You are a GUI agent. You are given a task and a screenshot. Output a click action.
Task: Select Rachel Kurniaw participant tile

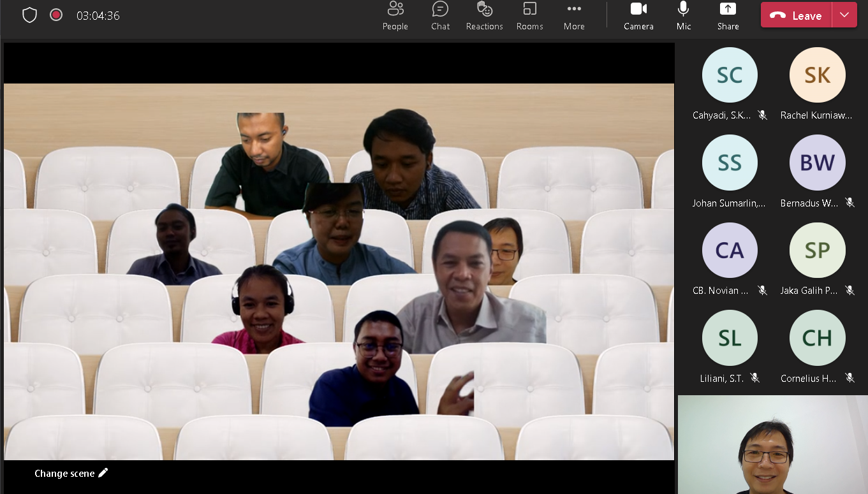(x=817, y=75)
